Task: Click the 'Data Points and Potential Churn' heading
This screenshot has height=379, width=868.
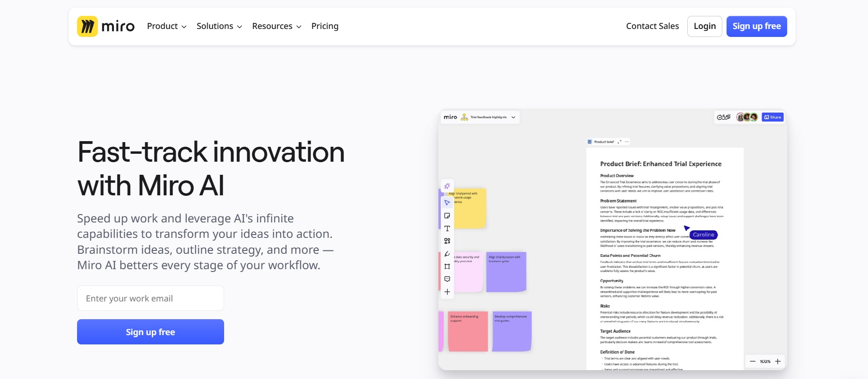Action: point(630,256)
